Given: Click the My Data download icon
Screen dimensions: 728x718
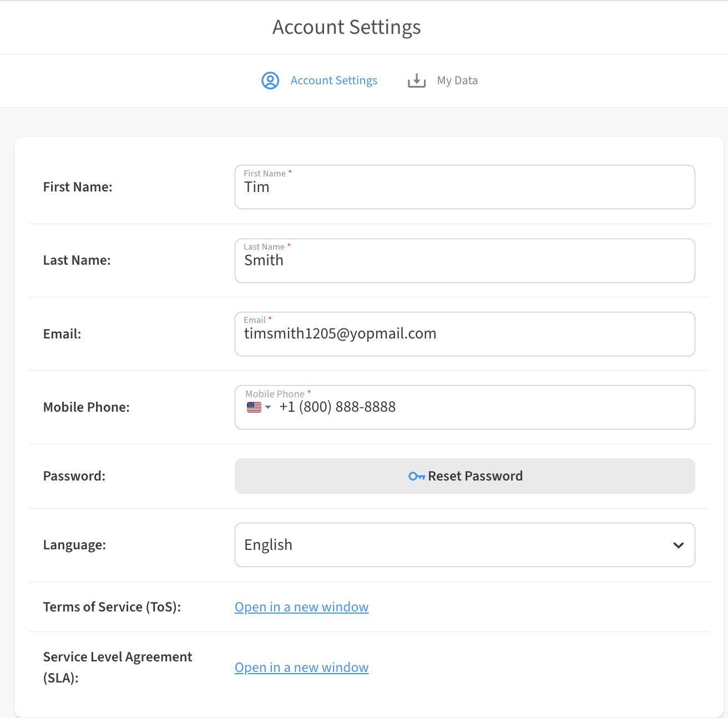Looking at the screenshot, I should point(416,80).
